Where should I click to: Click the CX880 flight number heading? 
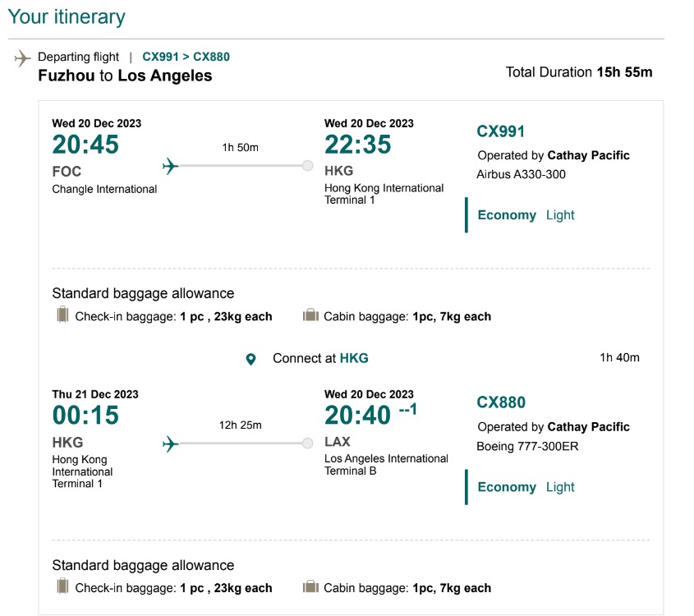(501, 402)
